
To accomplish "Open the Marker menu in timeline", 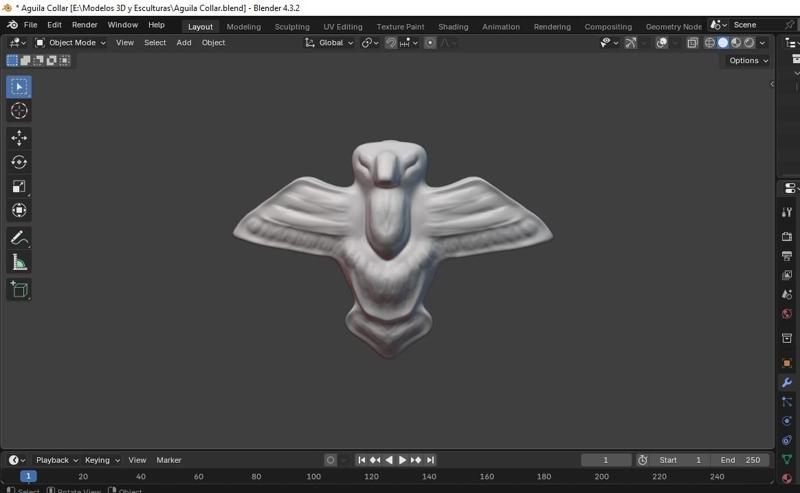I will 169,460.
